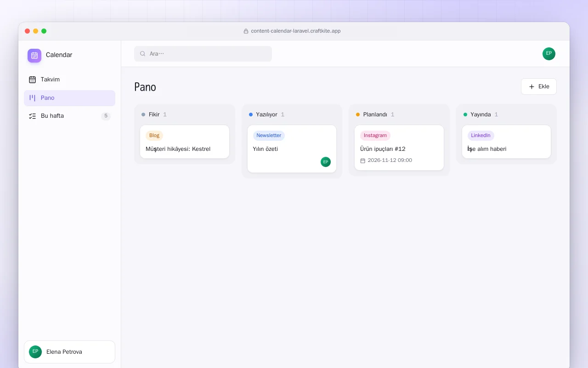Open the EP avatar in top bar
This screenshot has width=588, height=368.
click(549, 54)
